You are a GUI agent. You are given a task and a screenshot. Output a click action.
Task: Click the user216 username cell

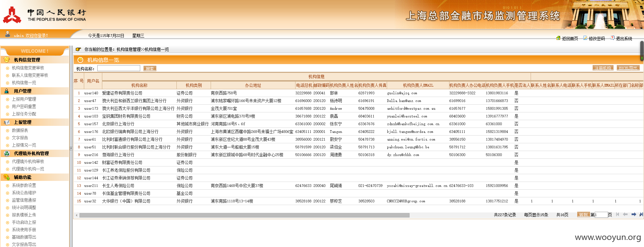pyautogui.click(x=91, y=155)
